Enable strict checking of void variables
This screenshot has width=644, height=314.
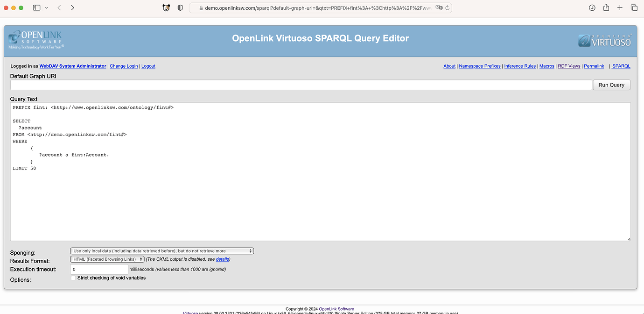[x=73, y=278]
